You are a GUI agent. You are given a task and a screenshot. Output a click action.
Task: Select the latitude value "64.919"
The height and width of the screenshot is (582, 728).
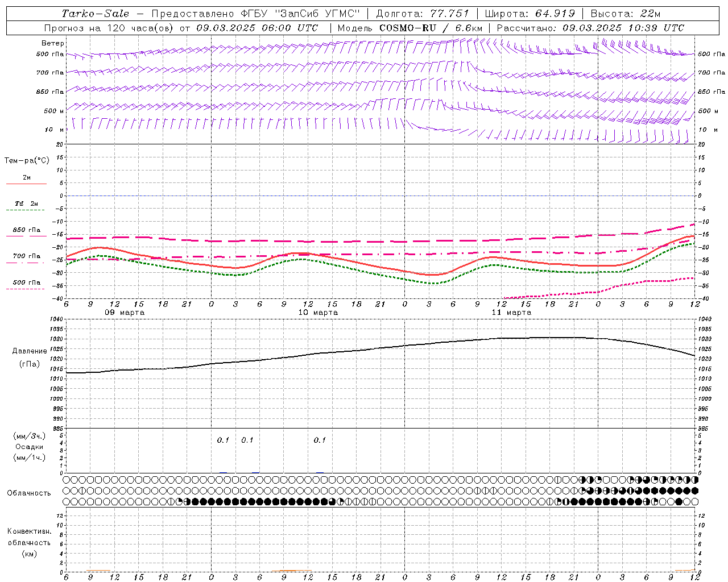pyautogui.click(x=555, y=14)
